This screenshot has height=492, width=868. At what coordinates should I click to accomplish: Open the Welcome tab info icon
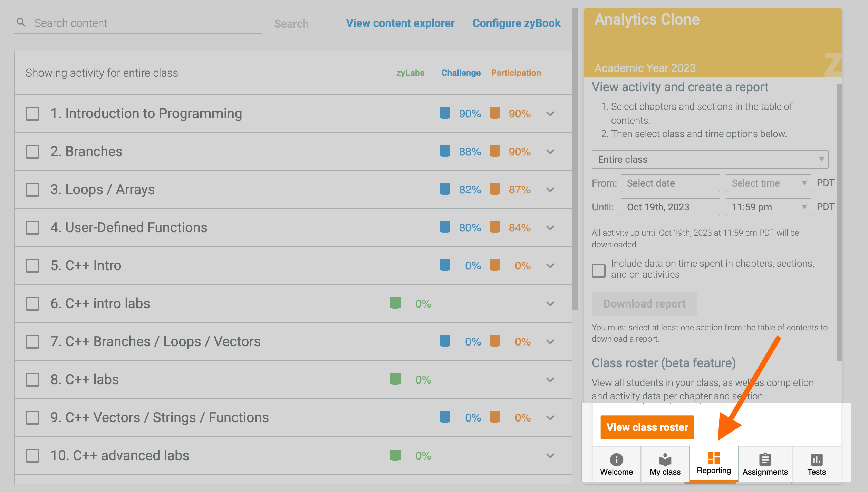tap(616, 460)
